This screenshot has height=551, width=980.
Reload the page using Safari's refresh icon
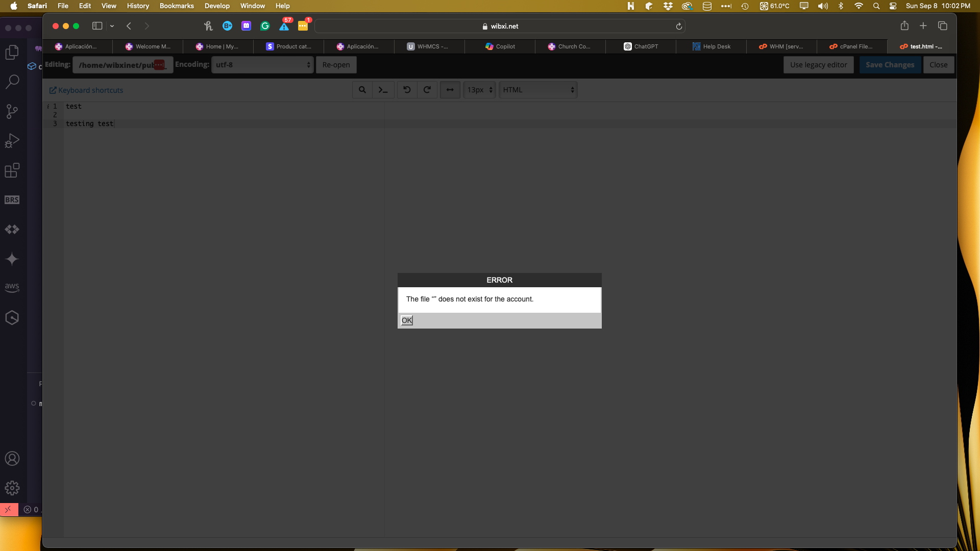tap(679, 26)
